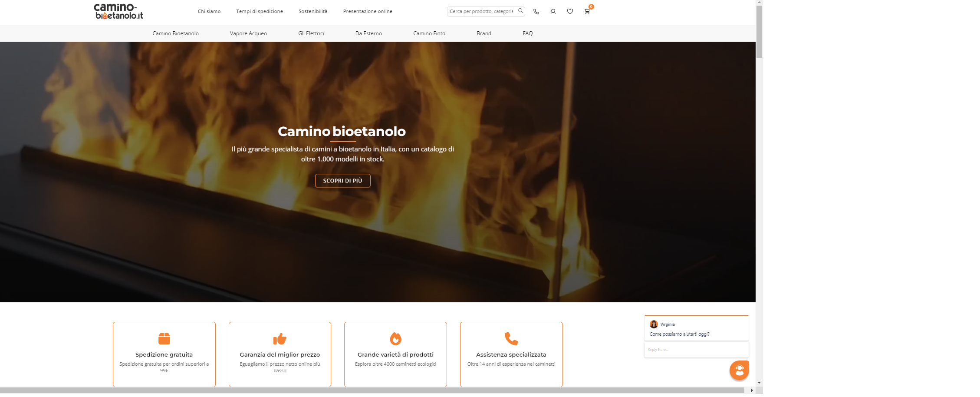
Task: Click the thumbs-up Garanzia icon
Action: coord(280,338)
